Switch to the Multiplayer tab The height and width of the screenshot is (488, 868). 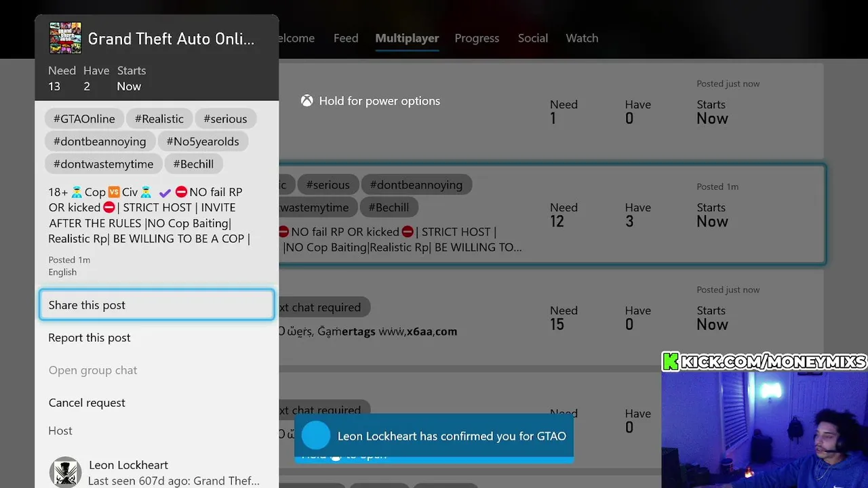pos(407,38)
